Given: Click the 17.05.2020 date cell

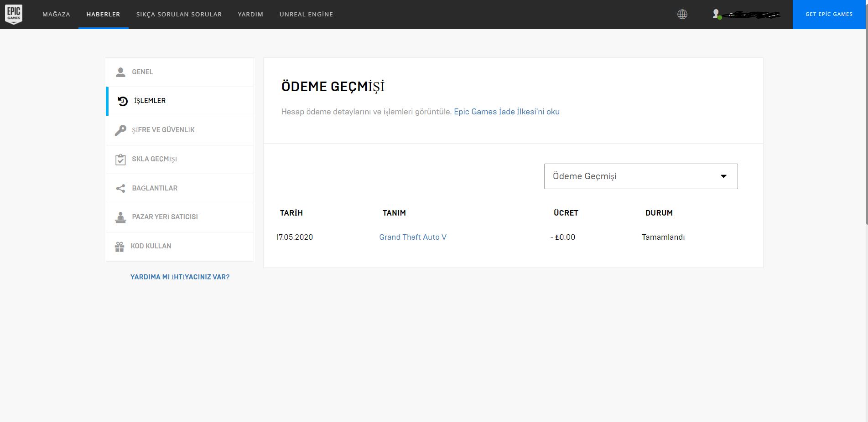Looking at the screenshot, I should pyautogui.click(x=295, y=237).
